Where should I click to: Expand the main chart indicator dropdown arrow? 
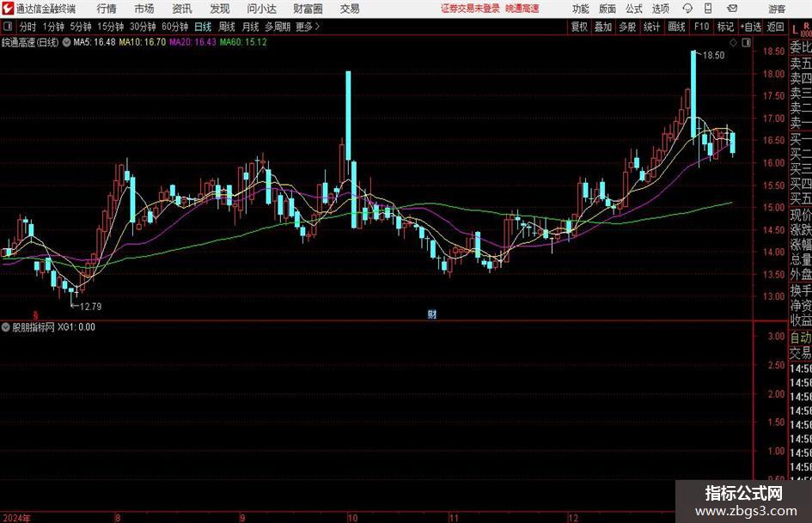66,42
